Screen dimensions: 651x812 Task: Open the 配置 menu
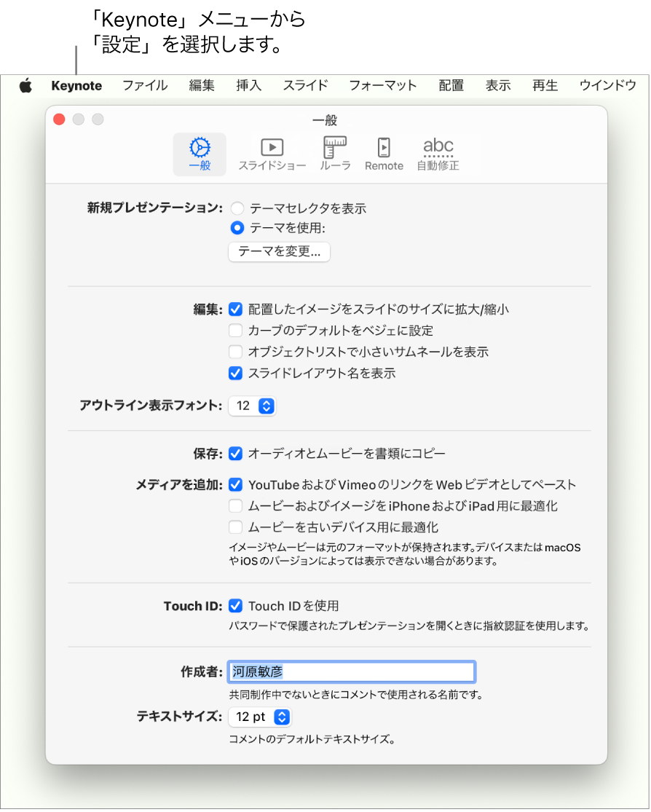451,85
